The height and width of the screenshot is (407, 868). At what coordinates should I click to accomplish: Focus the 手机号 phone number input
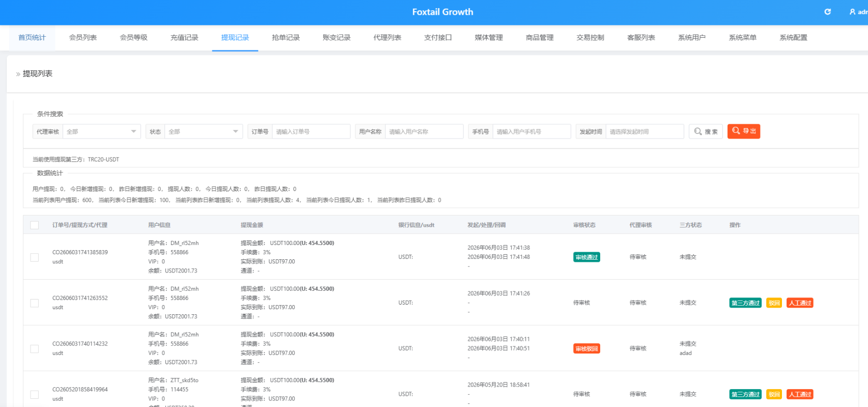[531, 131]
